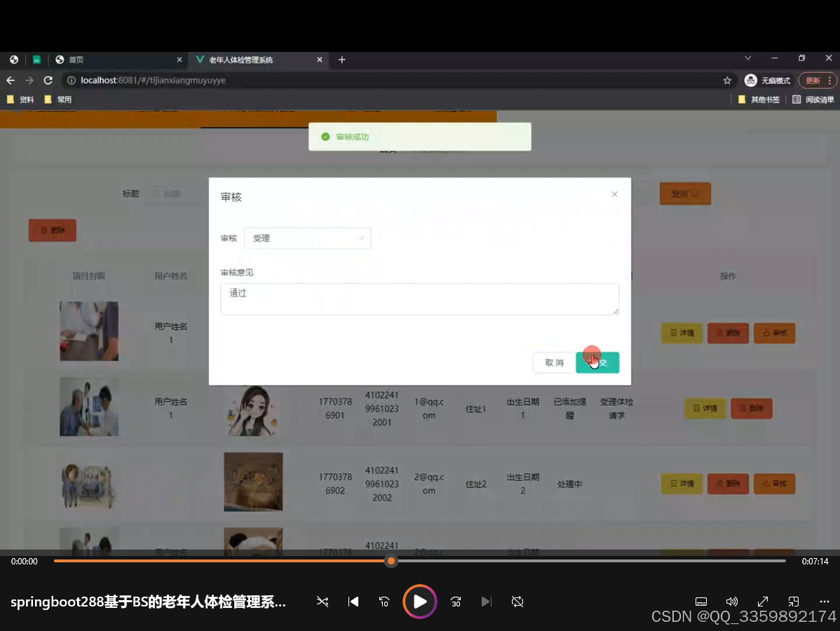Submit the audit with the 提交 button

[x=597, y=362]
